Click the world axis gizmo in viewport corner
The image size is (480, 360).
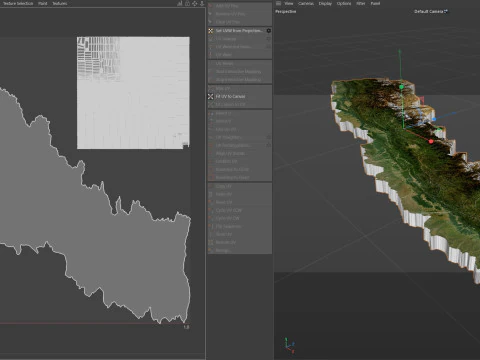pos(289,345)
